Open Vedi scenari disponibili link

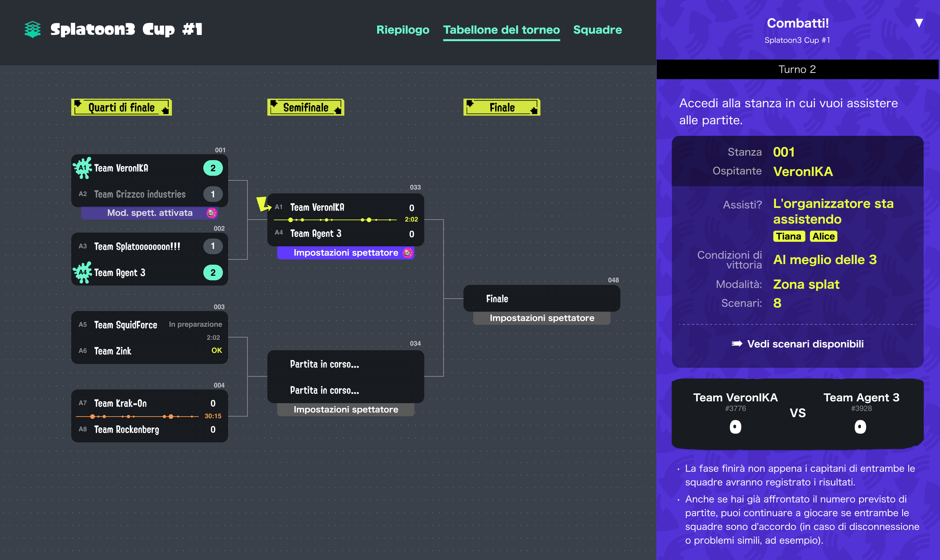pyautogui.click(x=798, y=344)
